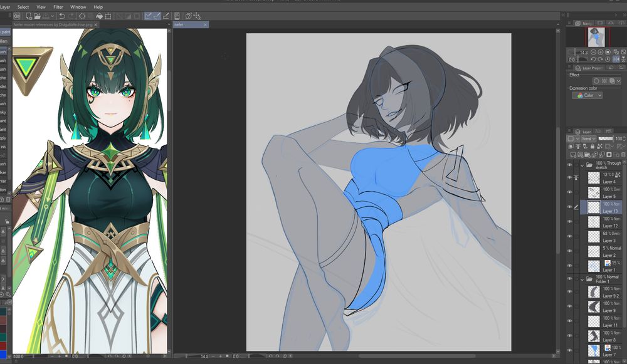Expand the reference canvas tab list dropdown
The height and width of the screenshot is (364, 627).
[169, 24]
